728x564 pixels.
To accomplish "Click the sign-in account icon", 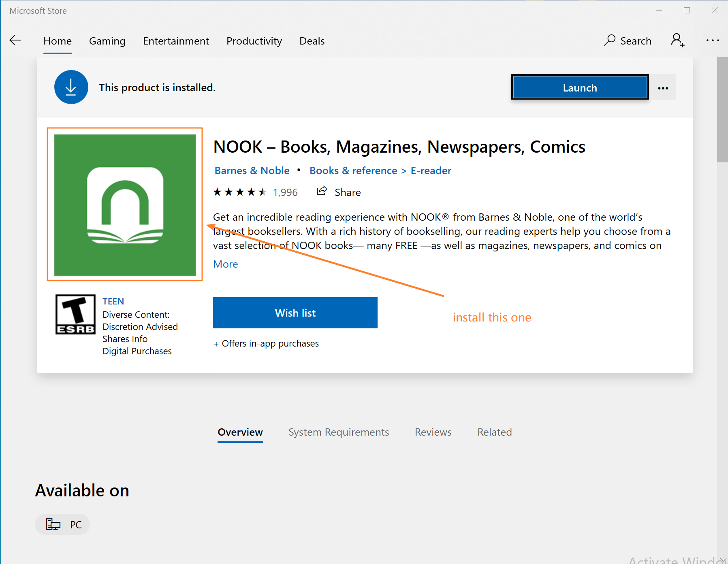I will point(677,40).
